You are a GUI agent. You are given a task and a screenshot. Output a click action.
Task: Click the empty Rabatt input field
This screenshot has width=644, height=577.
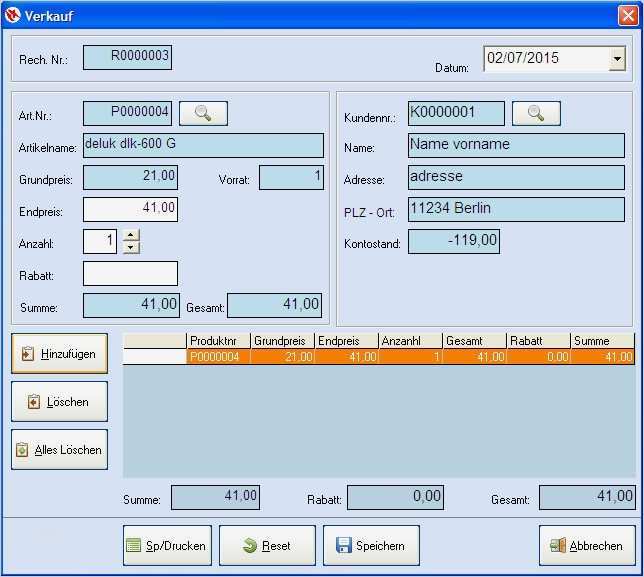pos(130,274)
